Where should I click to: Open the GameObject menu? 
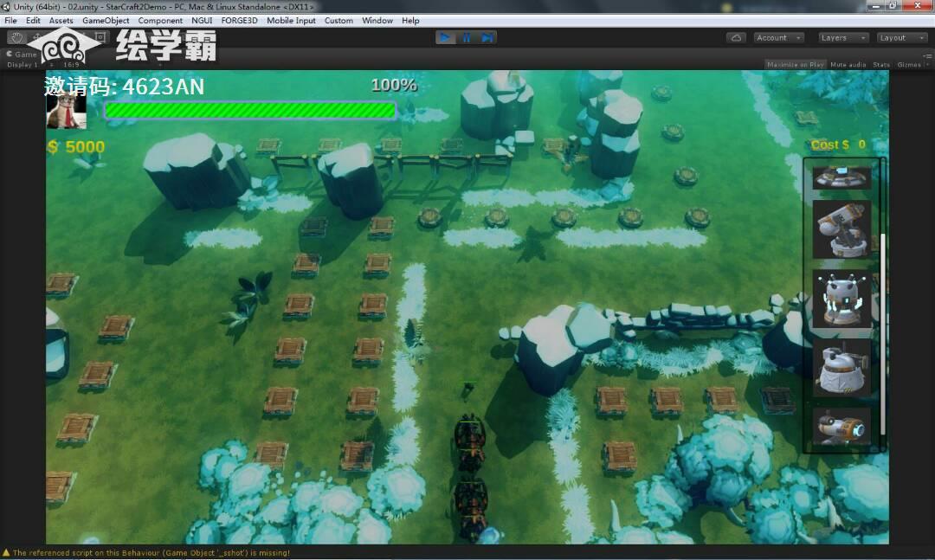[106, 20]
